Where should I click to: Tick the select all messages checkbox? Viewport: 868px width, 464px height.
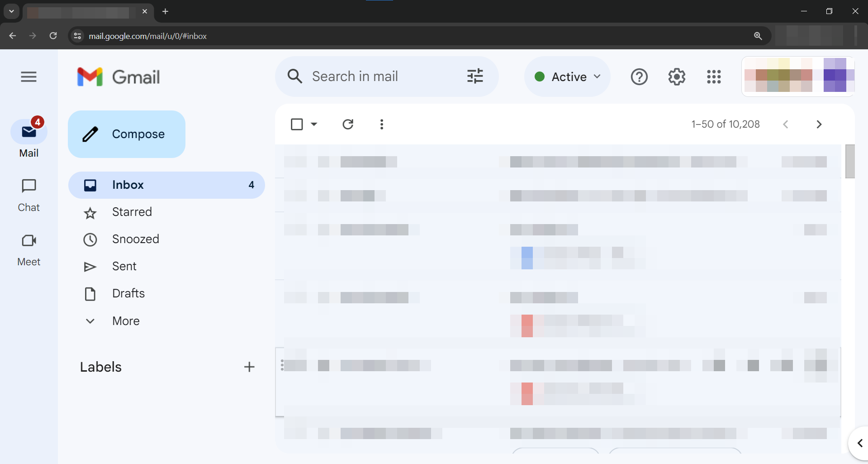tap(297, 124)
